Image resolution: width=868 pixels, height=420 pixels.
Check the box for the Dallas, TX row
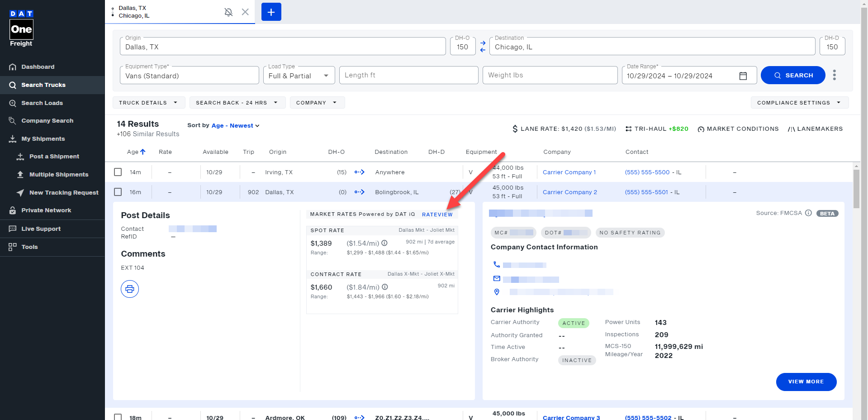(x=118, y=192)
